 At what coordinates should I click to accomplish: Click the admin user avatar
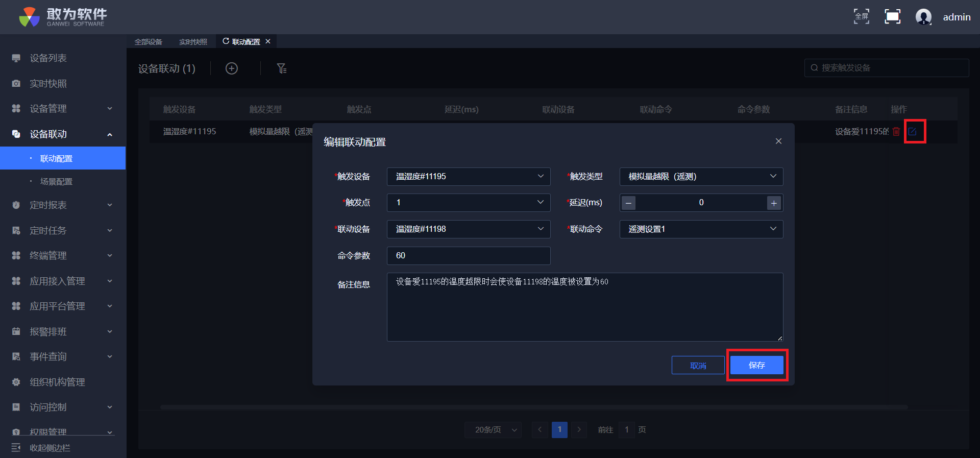[923, 17]
